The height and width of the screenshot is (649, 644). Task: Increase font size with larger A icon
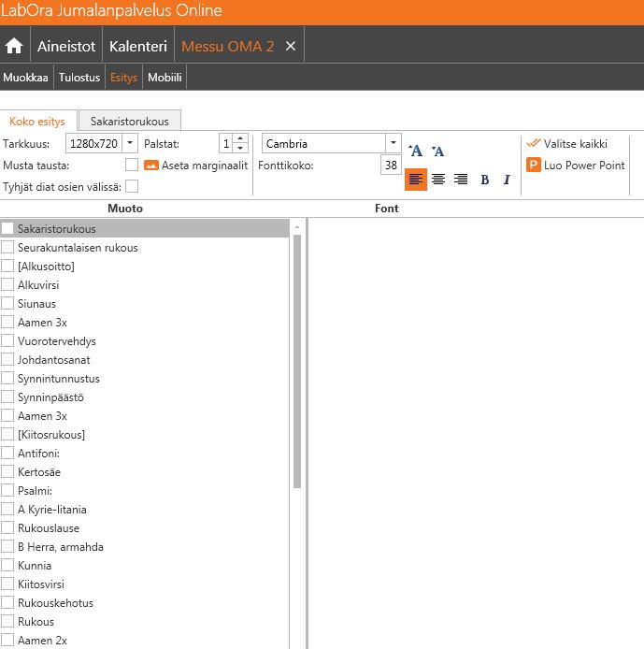tap(416, 151)
